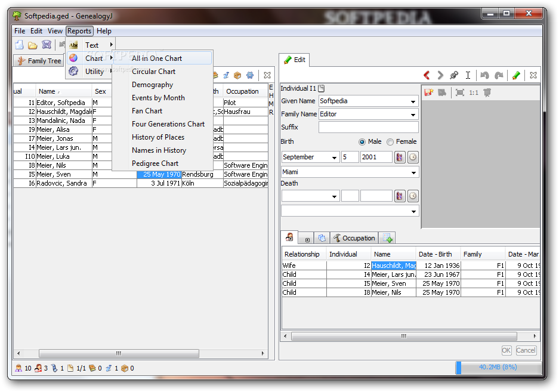This screenshot has height=392, width=559.
Task: Open the relationships tab with person icon
Action: tap(289, 237)
